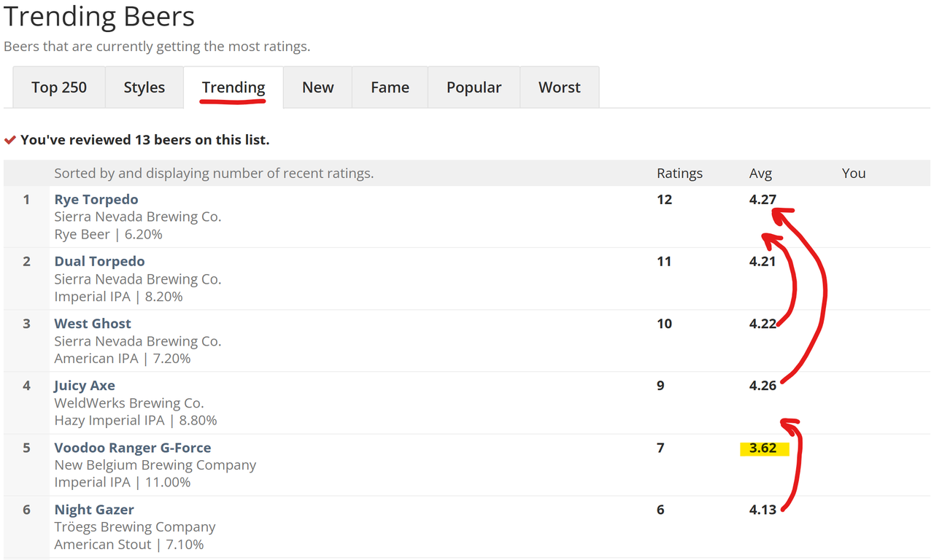Click Sierra Nevada Brewing Co. under Rye Torpedo
Screen dimensions: 934x560
[x=138, y=217]
